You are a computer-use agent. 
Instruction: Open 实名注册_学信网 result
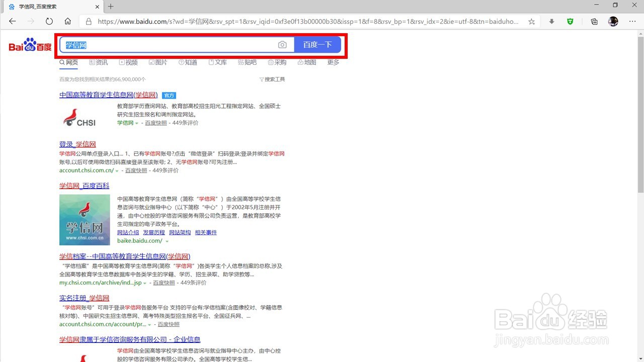(x=84, y=298)
